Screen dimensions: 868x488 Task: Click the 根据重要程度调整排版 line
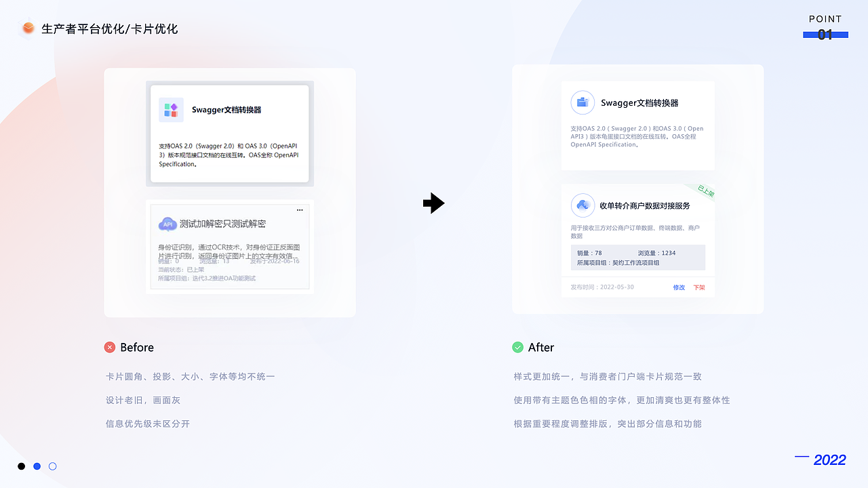tap(608, 424)
